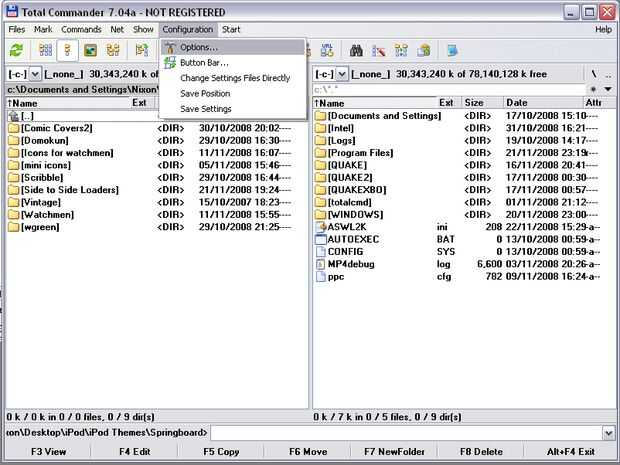Click the right panel parent '..' button

(x=608, y=74)
